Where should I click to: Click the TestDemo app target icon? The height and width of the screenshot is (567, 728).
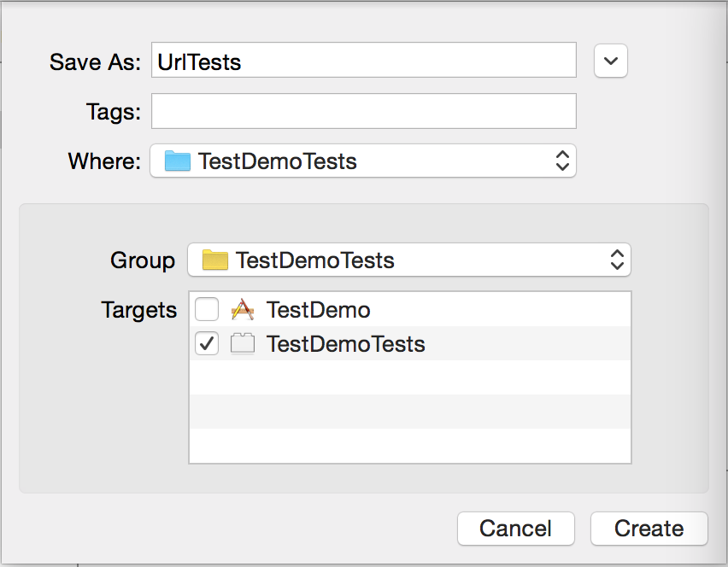pyautogui.click(x=243, y=310)
